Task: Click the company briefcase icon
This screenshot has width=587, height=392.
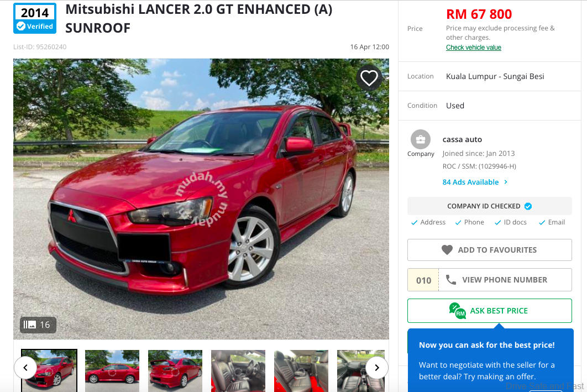Action: pos(421,139)
